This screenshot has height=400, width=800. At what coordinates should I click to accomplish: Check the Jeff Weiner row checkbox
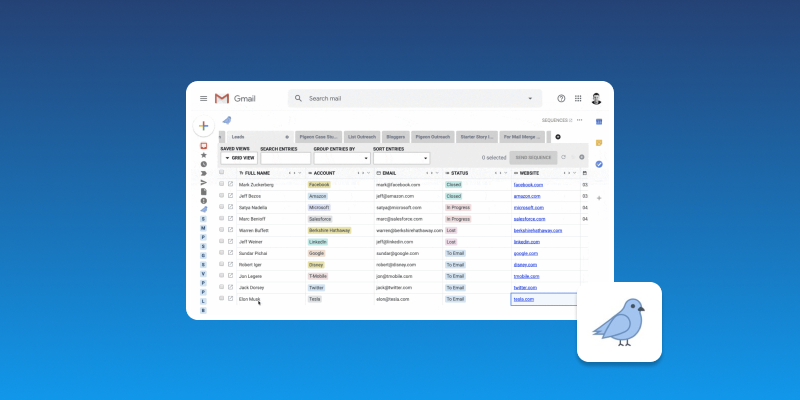tap(221, 241)
